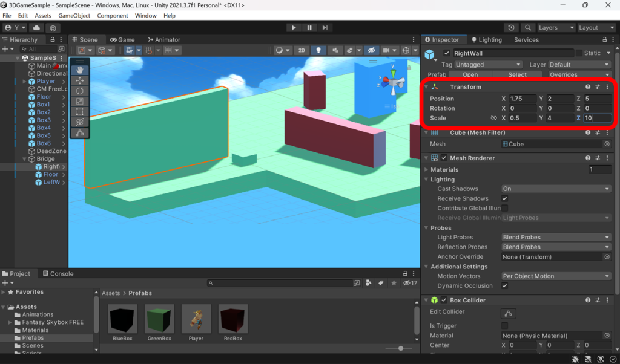Viewport: 620px width, 364px height.
Task: Open the Cast Shadows dropdown
Action: 555,188
